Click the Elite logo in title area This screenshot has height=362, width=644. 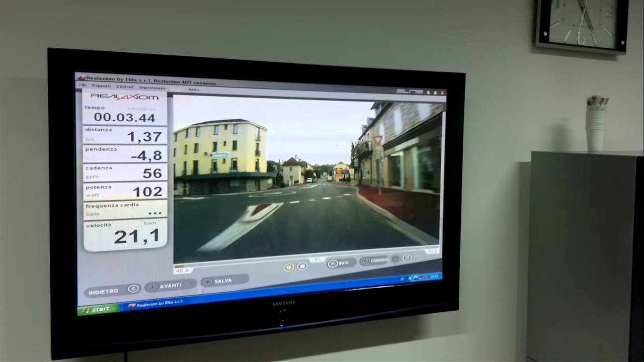click(x=410, y=92)
